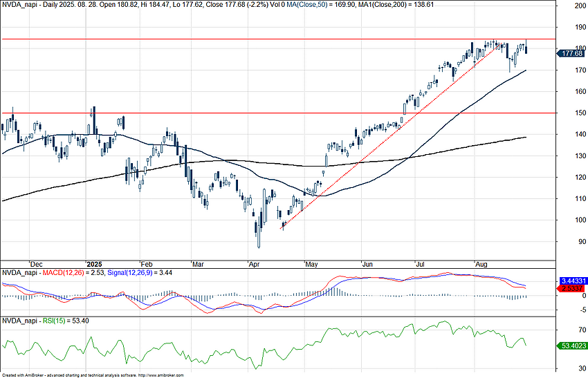
Task: Click the green 53.4023 RSI value tag
Action: [x=573, y=346]
